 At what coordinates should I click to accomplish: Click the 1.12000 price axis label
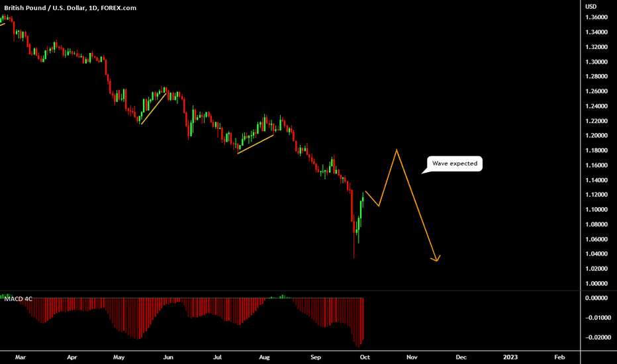pos(596,195)
